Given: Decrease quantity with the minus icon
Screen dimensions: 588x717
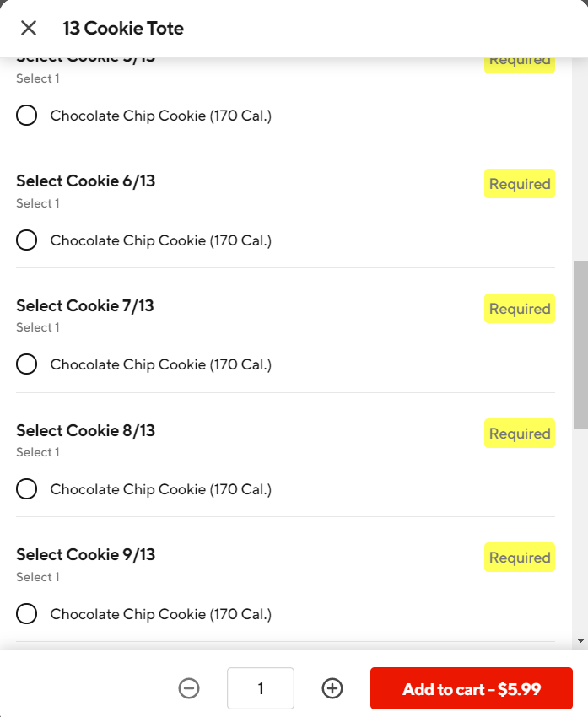Looking at the screenshot, I should 189,688.
